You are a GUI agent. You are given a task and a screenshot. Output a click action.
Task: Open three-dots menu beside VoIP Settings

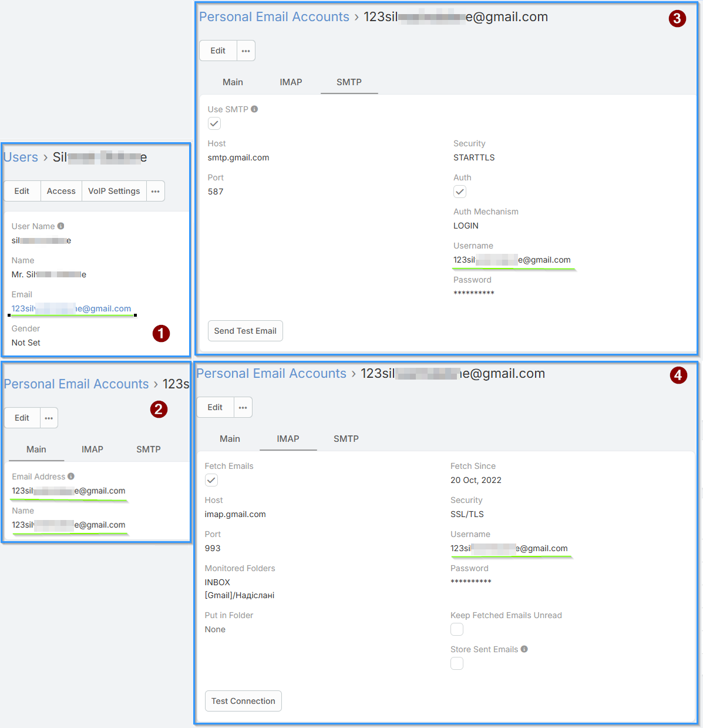(155, 191)
